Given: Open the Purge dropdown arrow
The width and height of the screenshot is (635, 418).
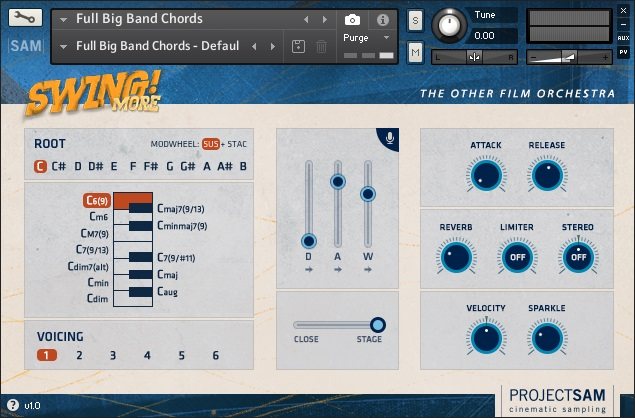Looking at the screenshot, I should click(386, 38).
